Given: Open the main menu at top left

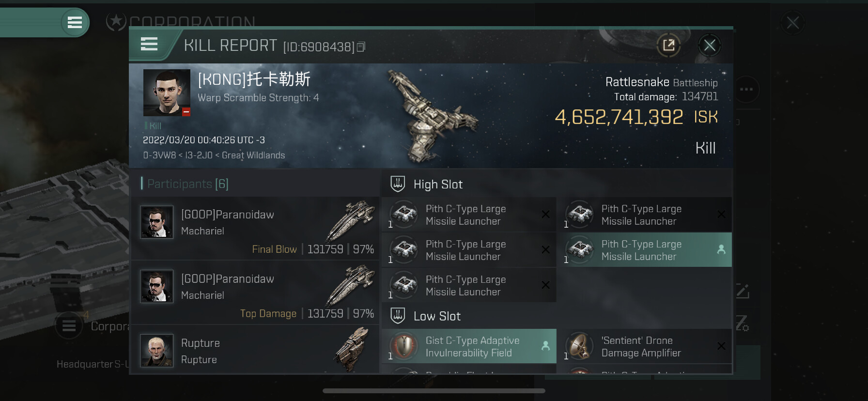Looking at the screenshot, I should [75, 22].
